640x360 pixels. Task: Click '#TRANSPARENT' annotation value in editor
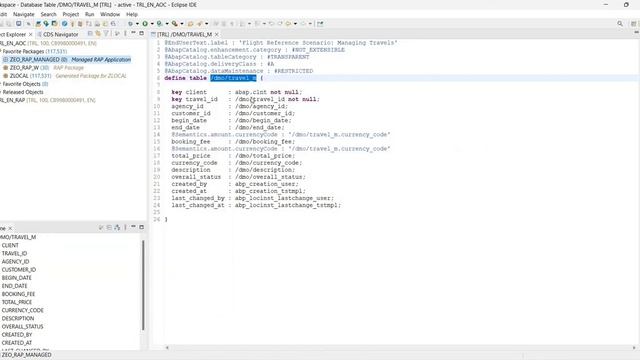pos(288,57)
